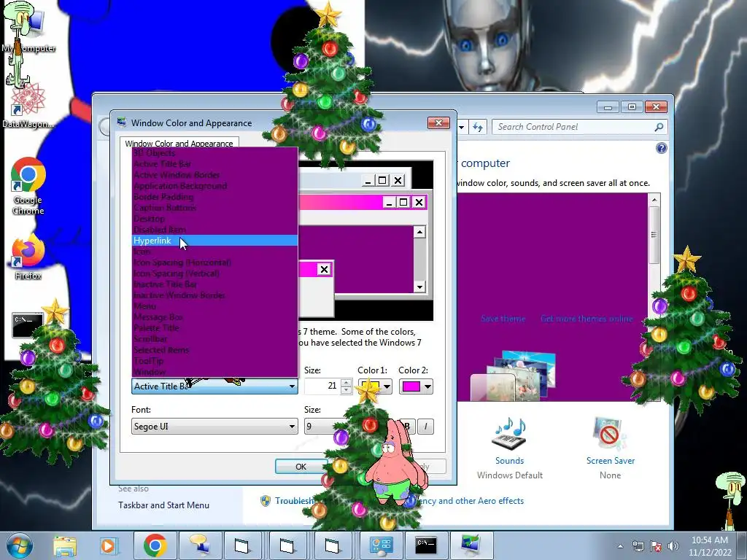Pick Desktop from the item list
This screenshot has width=747, height=560.
point(215,219)
